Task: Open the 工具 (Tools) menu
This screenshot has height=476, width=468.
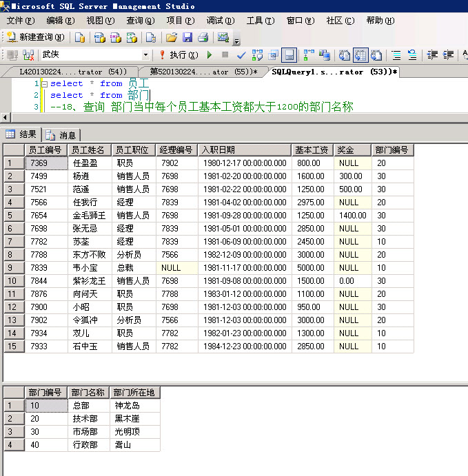Action: pos(260,21)
